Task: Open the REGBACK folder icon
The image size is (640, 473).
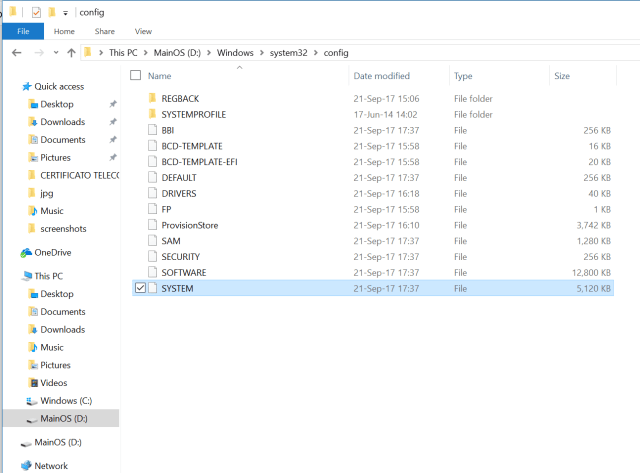Action: [x=153, y=98]
